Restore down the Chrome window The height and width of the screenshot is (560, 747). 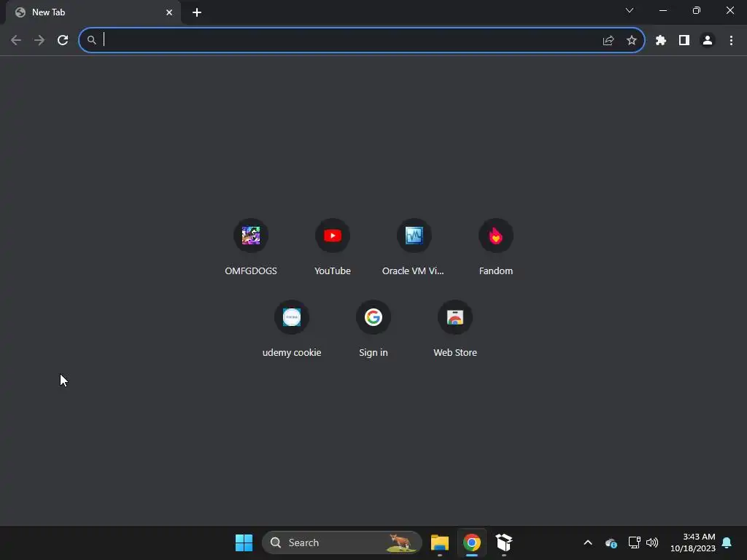pyautogui.click(x=697, y=10)
